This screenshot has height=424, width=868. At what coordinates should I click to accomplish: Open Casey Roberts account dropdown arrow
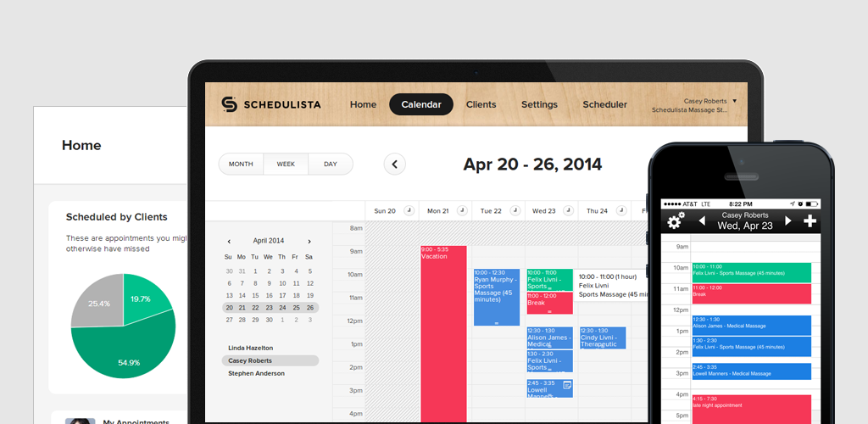734,101
